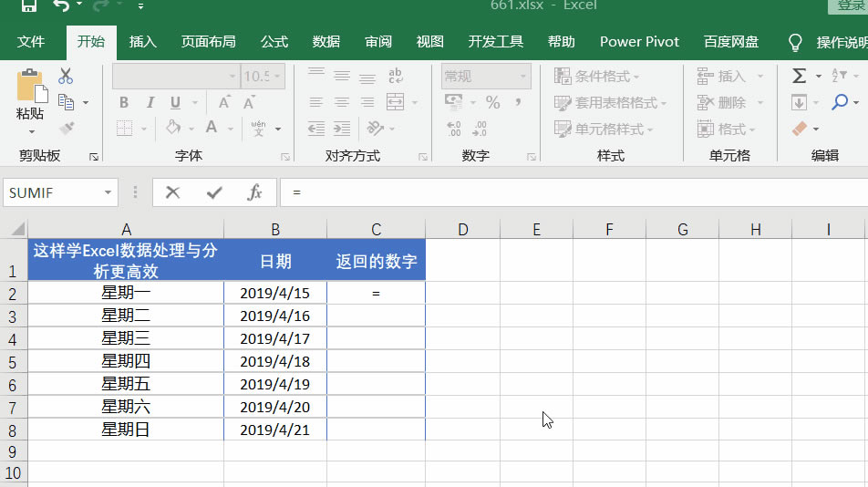Click the Copy icon in clipboard group
The image size is (868, 487).
(66, 102)
